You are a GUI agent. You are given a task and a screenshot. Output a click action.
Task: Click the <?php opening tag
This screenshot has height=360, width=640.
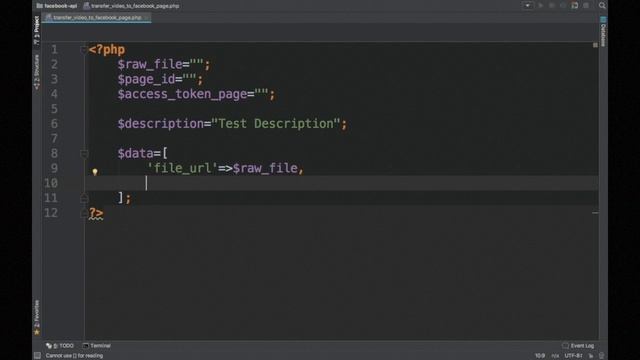click(x=107, y=50)
